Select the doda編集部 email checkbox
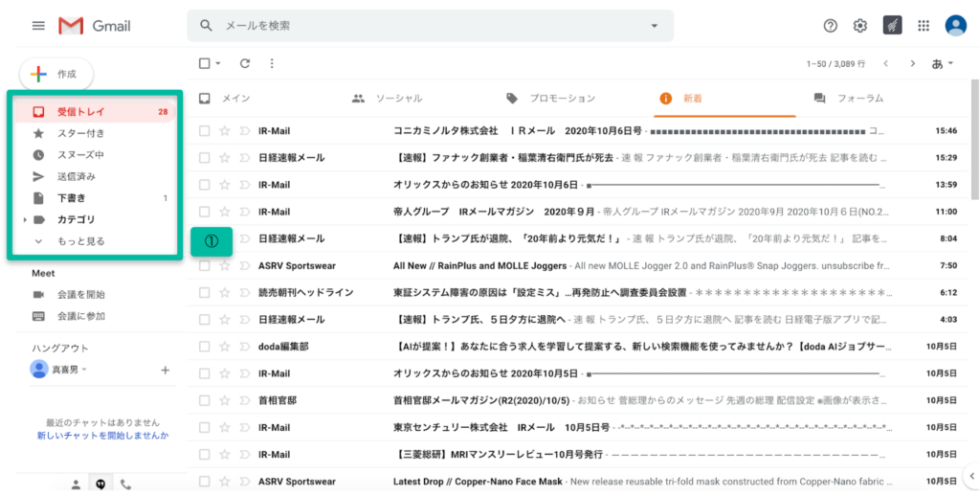The height and width of the screenshot is (496, 980). tap(204, 347)
